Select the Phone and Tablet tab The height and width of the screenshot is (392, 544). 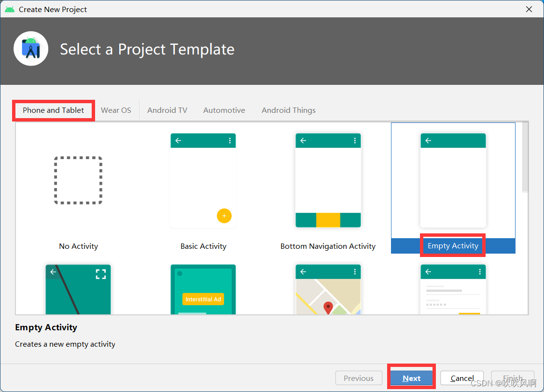click(x=54, y=110)
